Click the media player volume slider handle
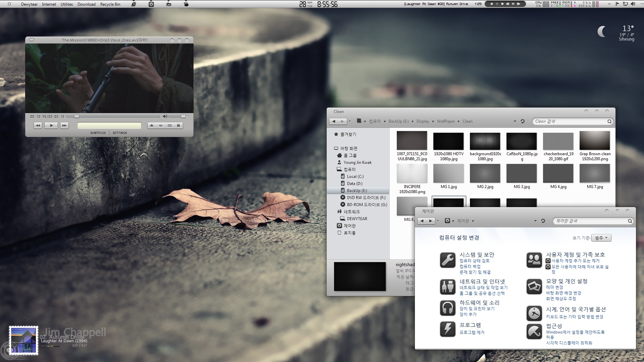The width and height of the screenshot is (644, 362). point(183,116)
